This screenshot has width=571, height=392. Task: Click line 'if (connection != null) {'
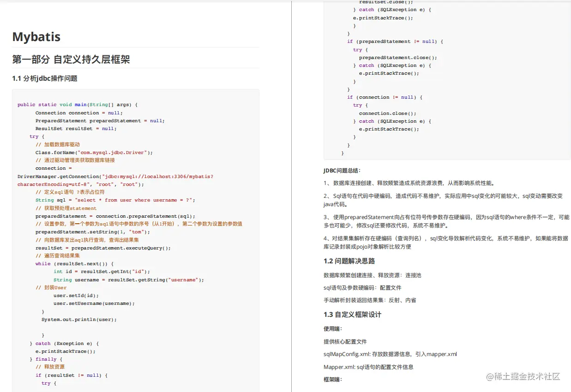point(385,97)
